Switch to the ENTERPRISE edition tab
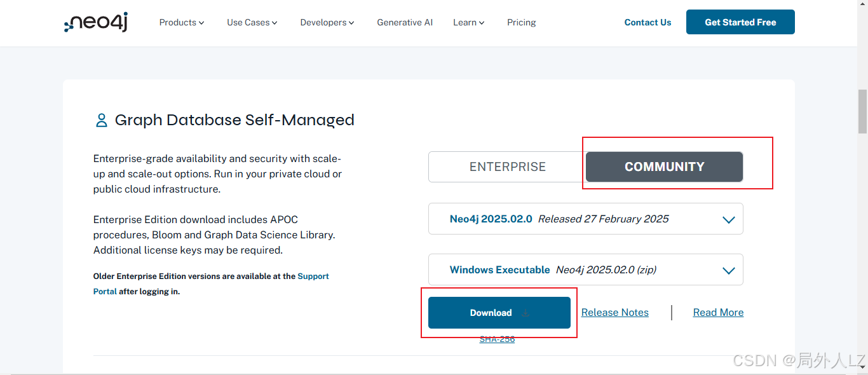868x375 pixels. pos(507,167)
